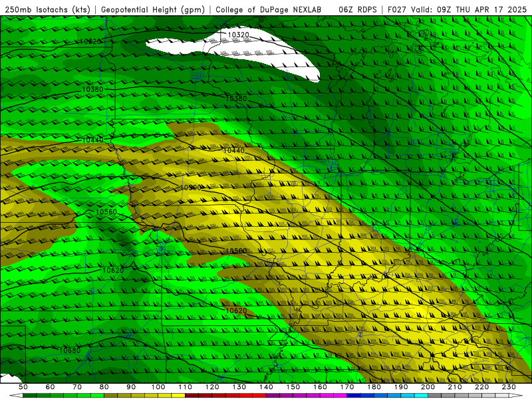Click the bright red swatch ending at 140
This screenshot has width=532, height=399.
259,396
